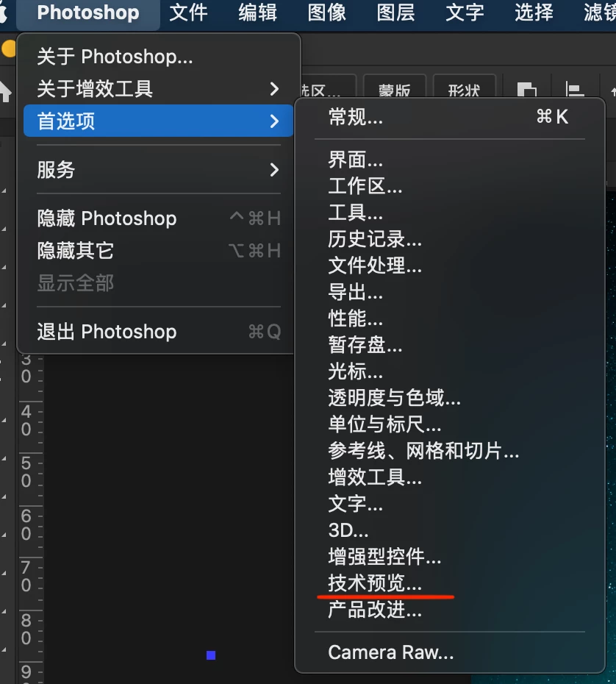Open 透明度与色域... preferences
616x684 pixels.
point(449,398)
